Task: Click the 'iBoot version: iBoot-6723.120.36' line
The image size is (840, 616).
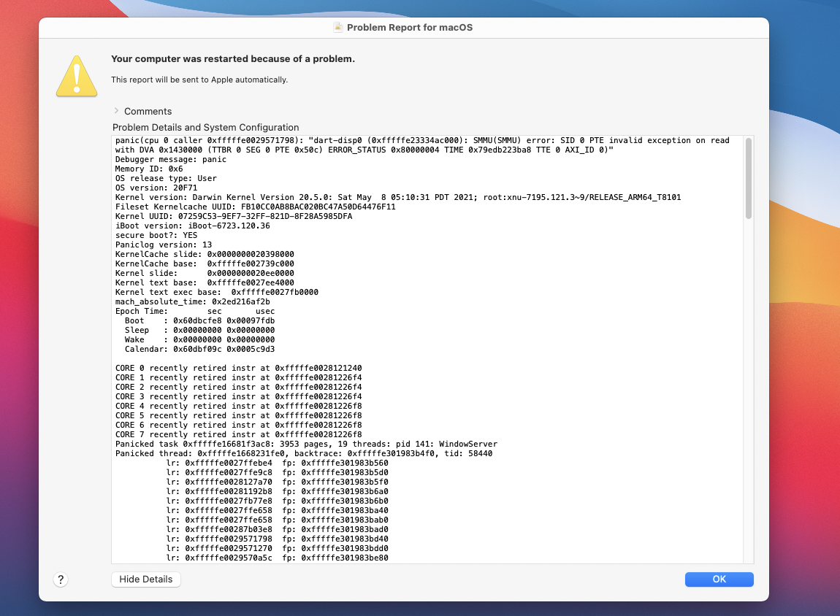Action: click(x=193, y=226)
